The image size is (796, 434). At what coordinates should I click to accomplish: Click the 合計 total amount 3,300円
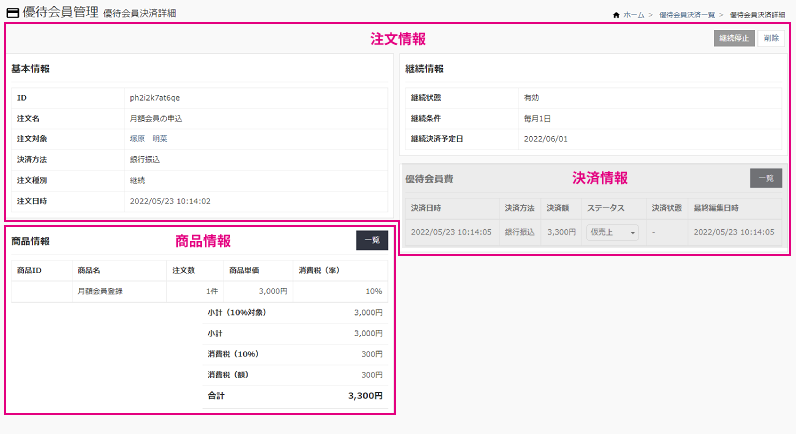[x=364, y=396]
